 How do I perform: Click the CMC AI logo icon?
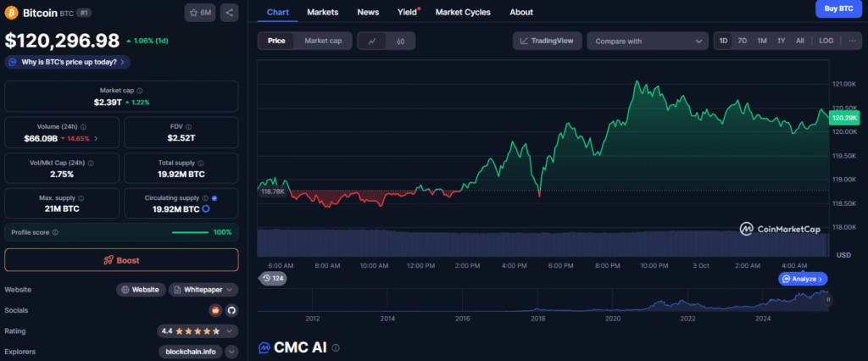pyautogui.click(x=264, y=347)
